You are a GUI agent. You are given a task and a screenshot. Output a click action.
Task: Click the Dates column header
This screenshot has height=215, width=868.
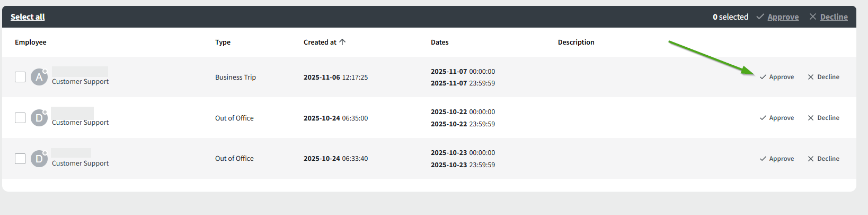pyautogui.click(x=439, y=42)
